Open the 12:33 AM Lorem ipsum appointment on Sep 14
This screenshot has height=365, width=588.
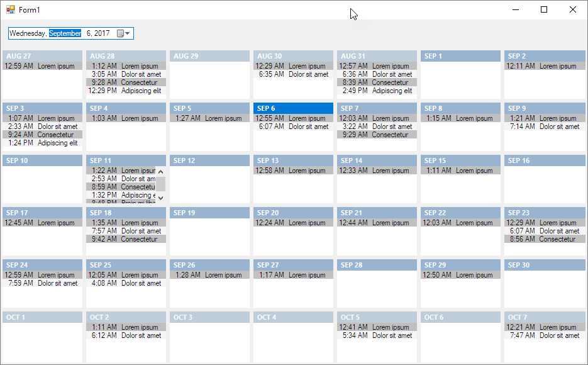pos(376,170)
